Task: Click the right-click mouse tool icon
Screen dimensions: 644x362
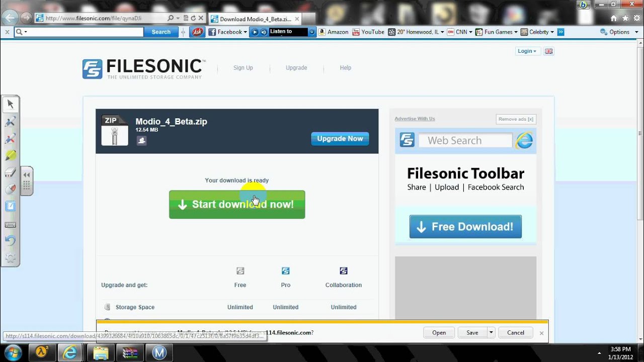Action: (x=11, y=190)
